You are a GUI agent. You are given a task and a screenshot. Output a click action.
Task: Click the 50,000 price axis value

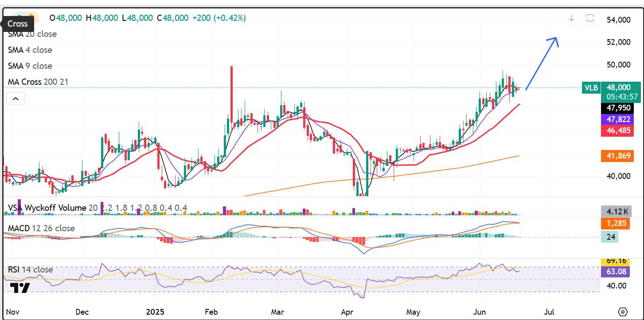tap(618, 65)
